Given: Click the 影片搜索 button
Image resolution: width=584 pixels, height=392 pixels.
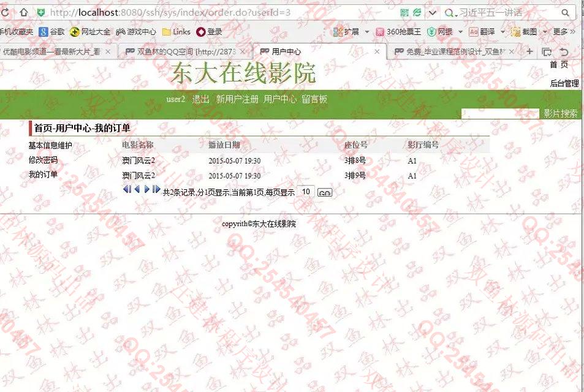Looking at the screenshot, I should [x=560, y=113].
